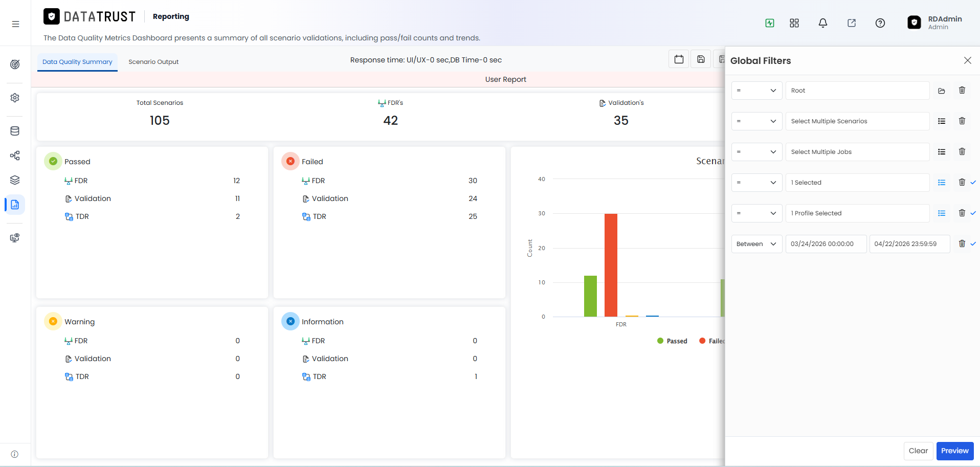Click the save icon in report toolbar

[x=701, y=59]
